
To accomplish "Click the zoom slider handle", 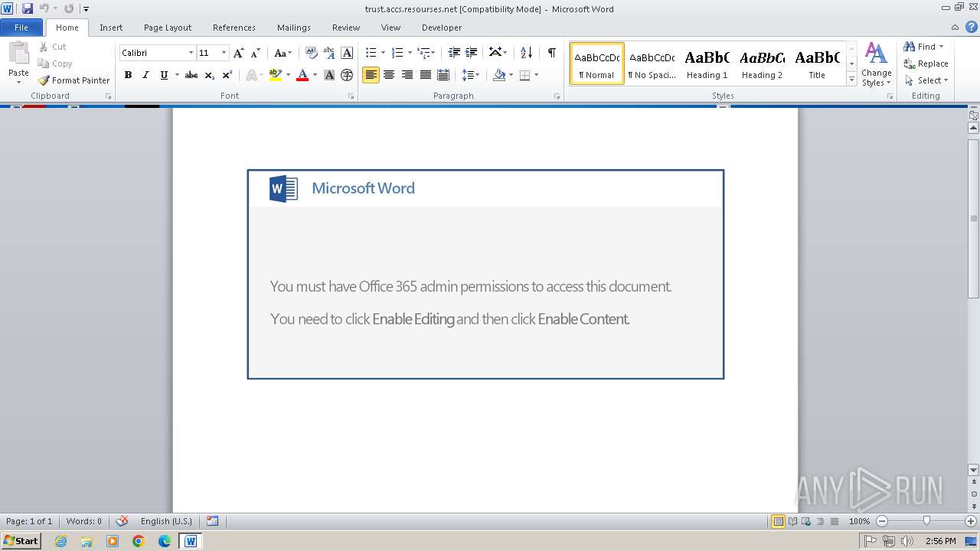I will (x=926, y=521).
